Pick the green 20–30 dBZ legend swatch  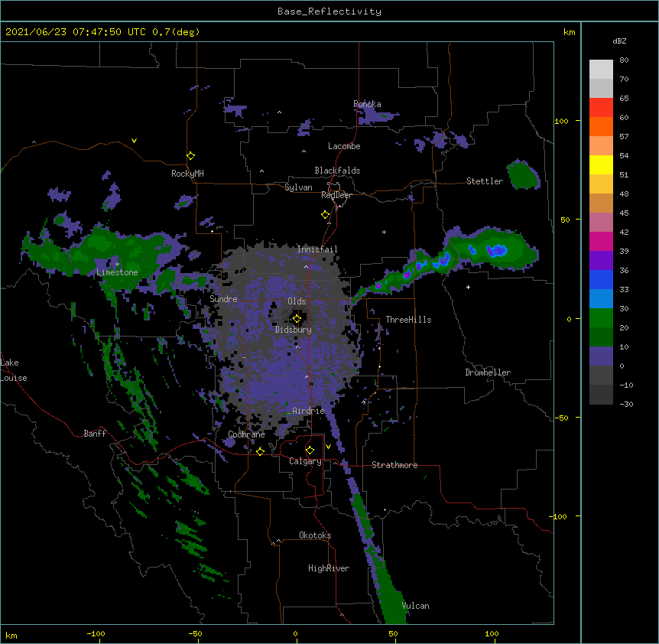[601, 318]
